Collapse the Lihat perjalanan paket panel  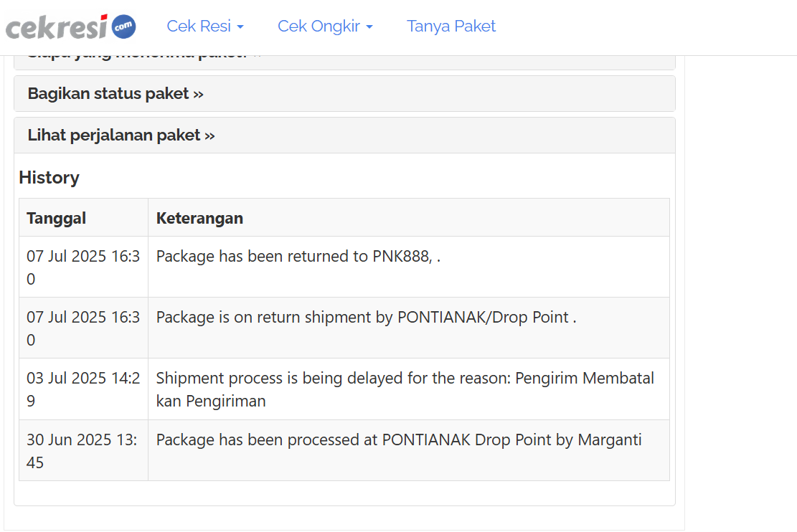pos(121,136)
